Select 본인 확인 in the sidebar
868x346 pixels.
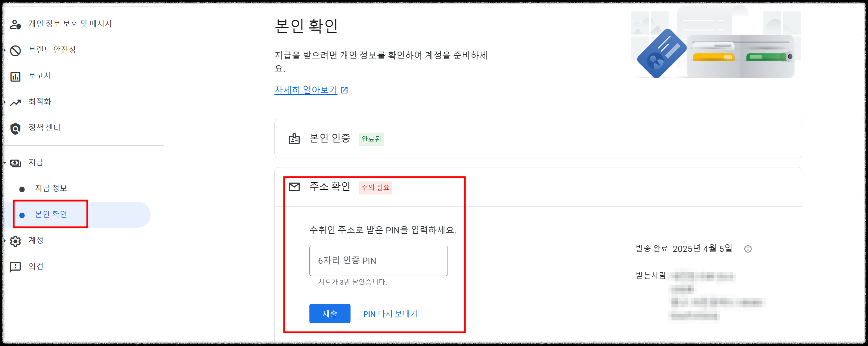click(50, 214)
